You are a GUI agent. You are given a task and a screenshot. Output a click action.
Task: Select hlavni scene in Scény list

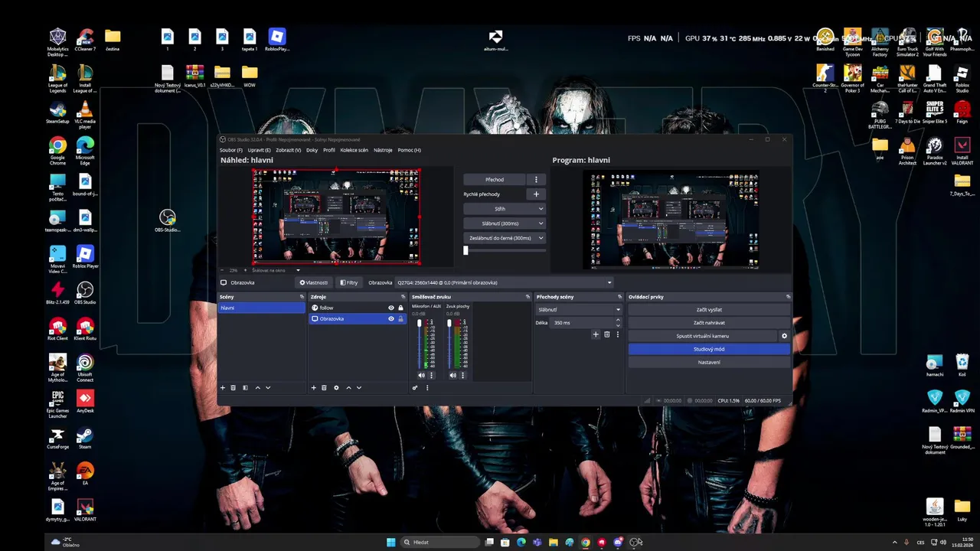tap(261, 308)
